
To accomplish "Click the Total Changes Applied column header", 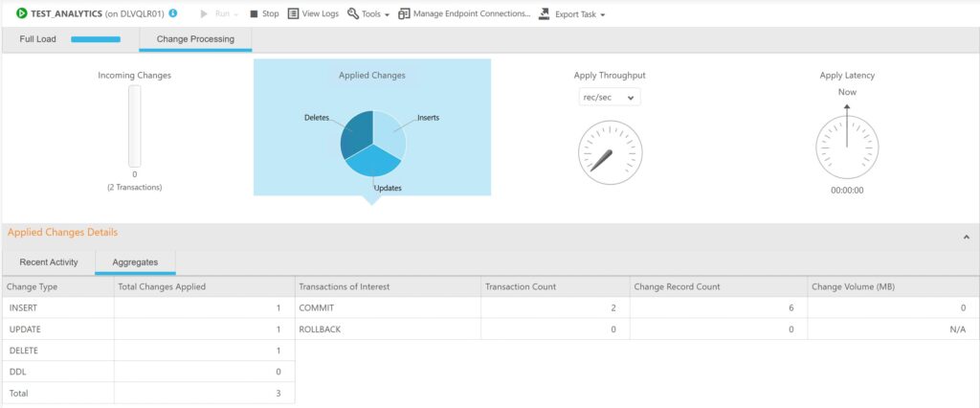I will tap(161, 286).
